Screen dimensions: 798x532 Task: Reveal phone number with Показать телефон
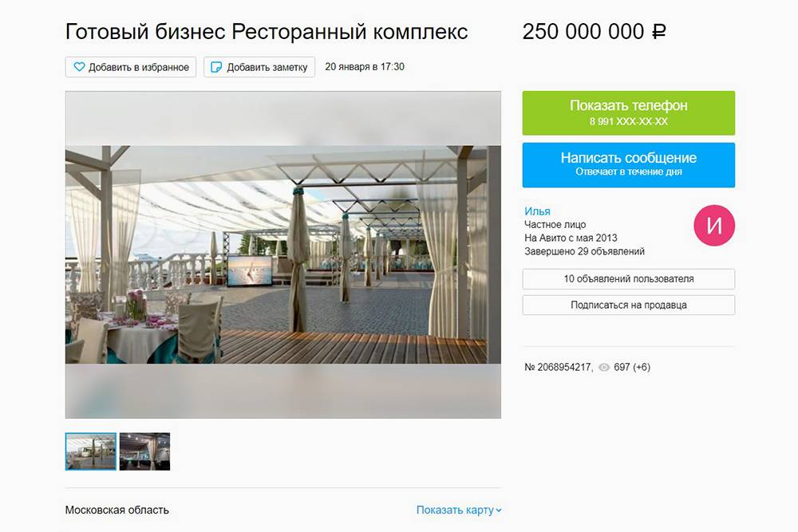(629, 113)
